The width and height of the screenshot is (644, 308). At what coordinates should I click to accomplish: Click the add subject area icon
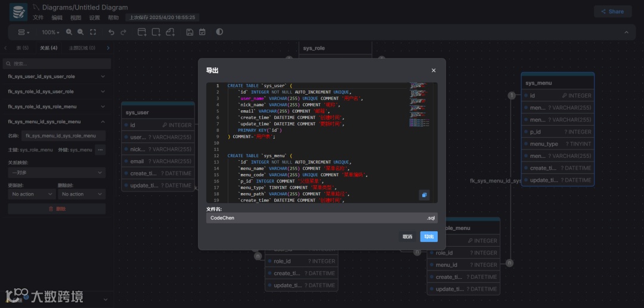click(x=156, y=32)
